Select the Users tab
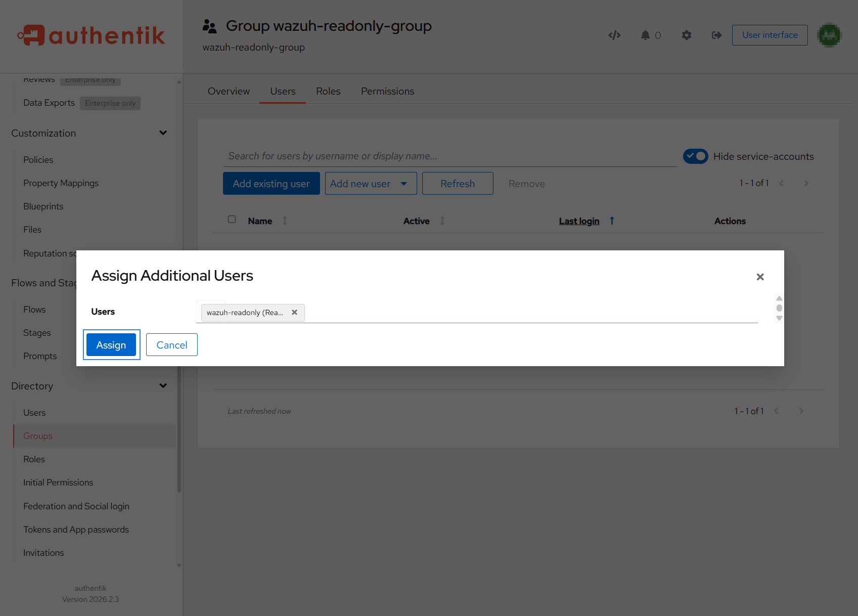858x616 pixels. coord(283,91)
